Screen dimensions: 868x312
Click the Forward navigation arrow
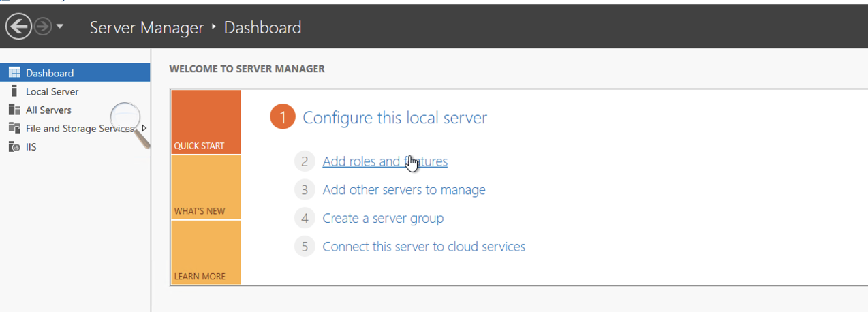(43, 27)
